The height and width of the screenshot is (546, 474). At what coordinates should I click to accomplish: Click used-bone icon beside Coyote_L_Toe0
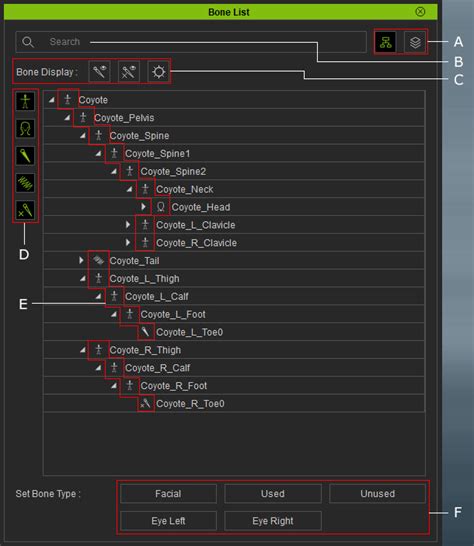[x=145, y=332]
